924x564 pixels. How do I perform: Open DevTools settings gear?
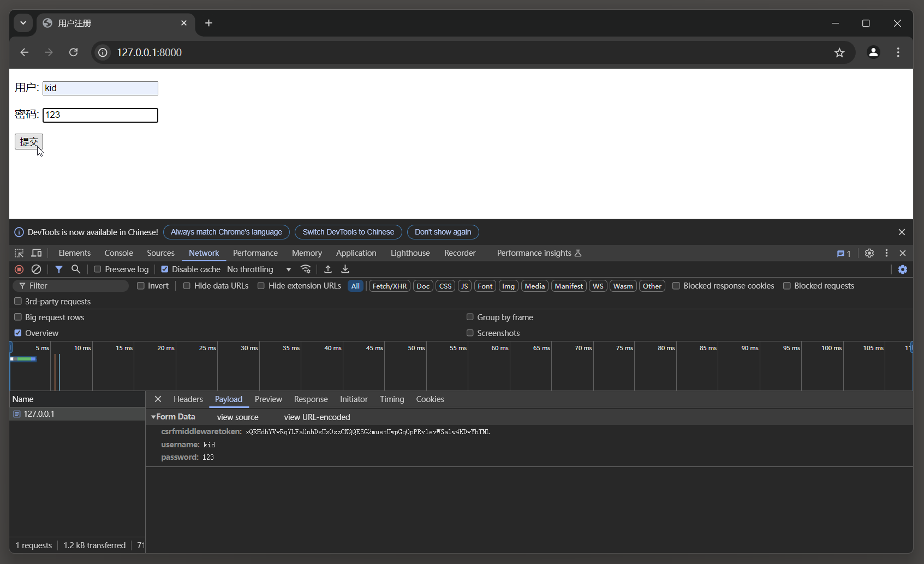869,253
